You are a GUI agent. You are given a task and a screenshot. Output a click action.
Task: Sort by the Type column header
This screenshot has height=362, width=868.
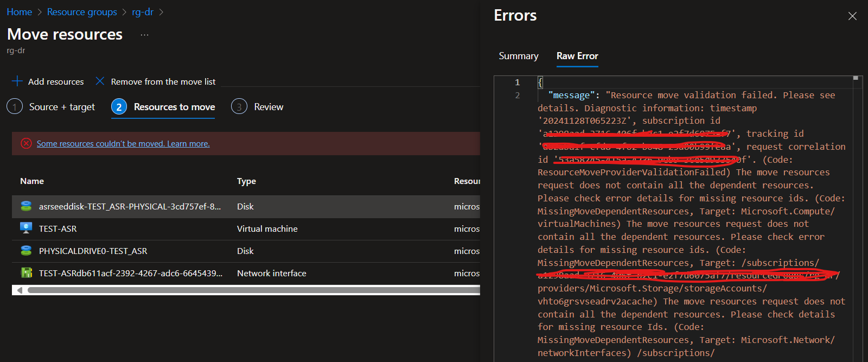coord(246,181)
